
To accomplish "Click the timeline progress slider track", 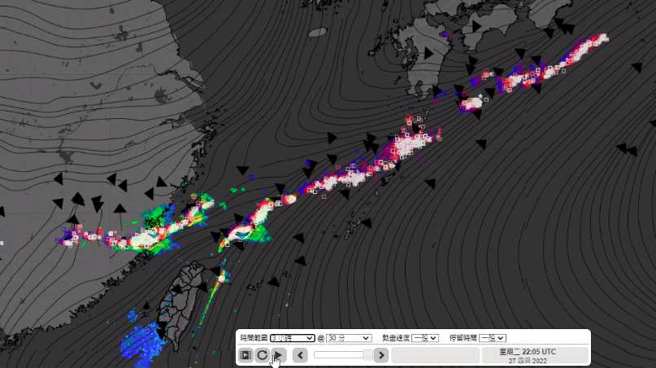I will [x=340, y=355].
